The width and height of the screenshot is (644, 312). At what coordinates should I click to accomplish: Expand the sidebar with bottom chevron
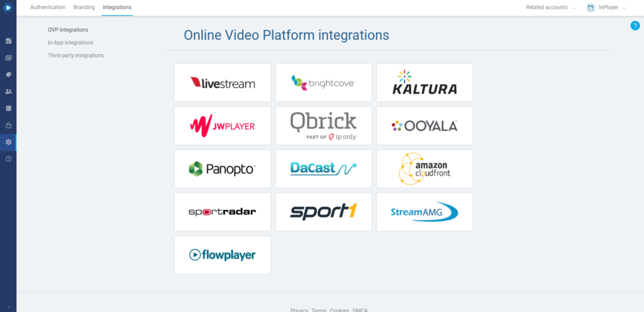tap(9, 307)
